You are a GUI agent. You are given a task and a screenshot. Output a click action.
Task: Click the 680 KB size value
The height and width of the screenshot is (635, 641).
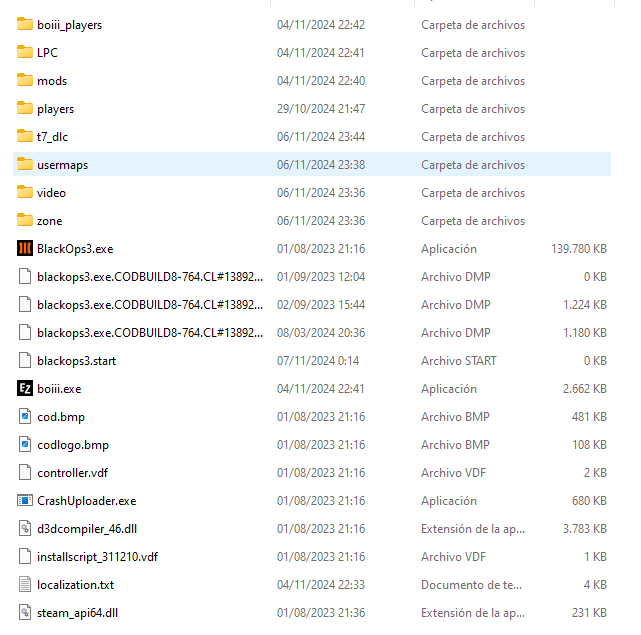pos(589,500)
